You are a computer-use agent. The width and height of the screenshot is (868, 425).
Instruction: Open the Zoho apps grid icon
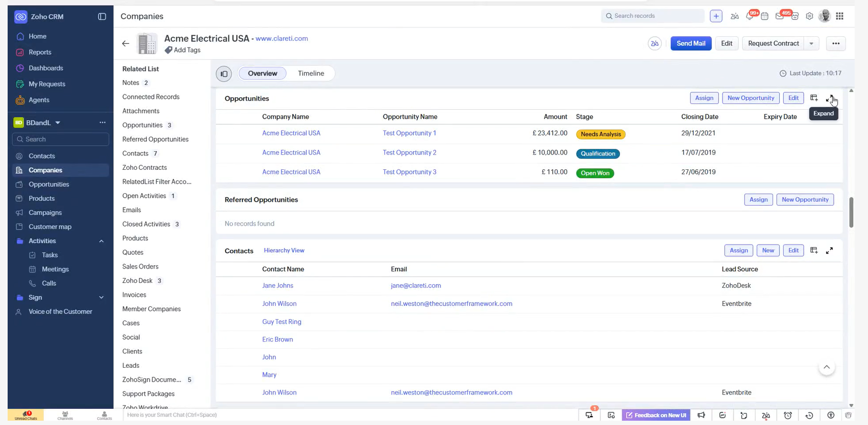pos(840,16)
